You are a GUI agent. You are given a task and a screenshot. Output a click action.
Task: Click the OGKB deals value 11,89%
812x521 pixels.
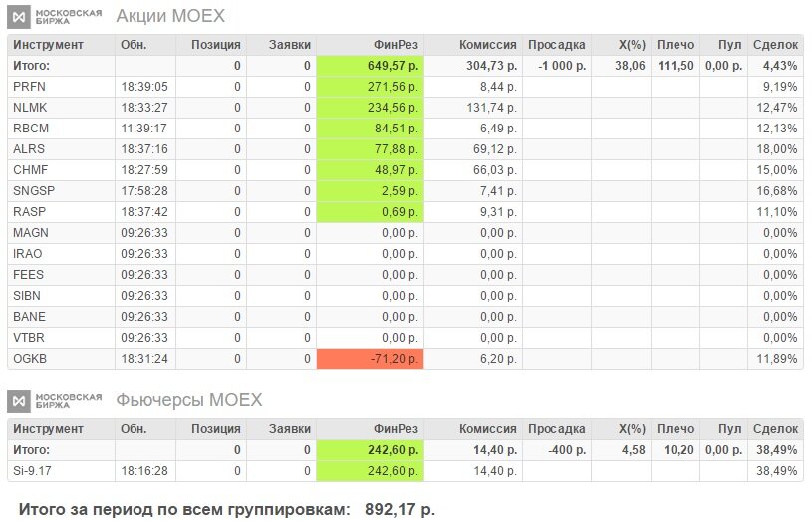click(777, 359)
